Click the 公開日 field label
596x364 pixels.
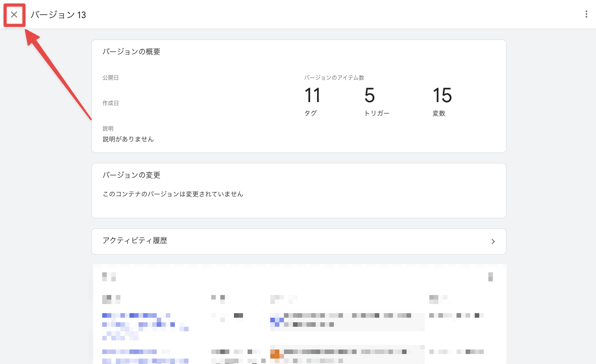pos(110,78)
